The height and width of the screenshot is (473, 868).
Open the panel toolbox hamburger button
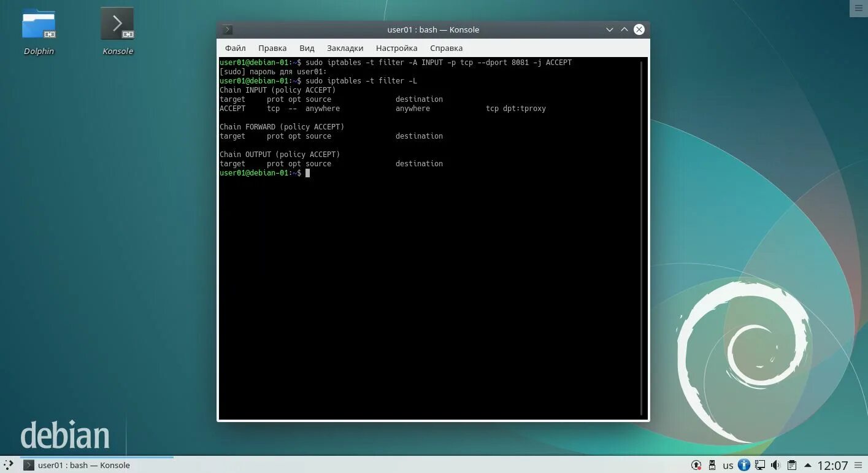click(858, 465)
